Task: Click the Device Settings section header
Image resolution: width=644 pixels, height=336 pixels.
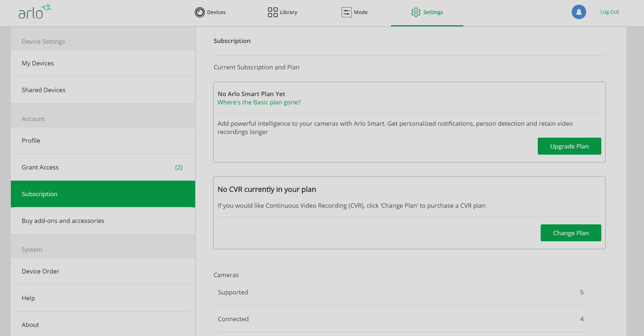Action: point(43,42)
